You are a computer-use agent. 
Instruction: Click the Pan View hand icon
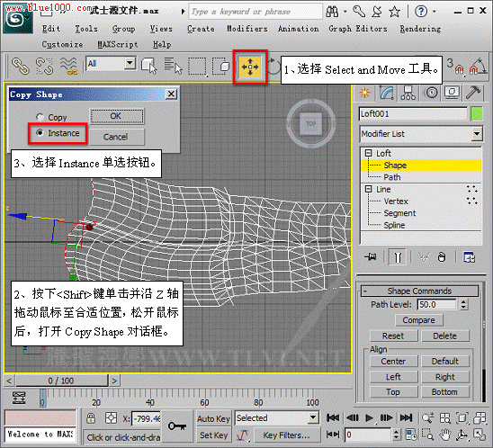pos(445,435)
